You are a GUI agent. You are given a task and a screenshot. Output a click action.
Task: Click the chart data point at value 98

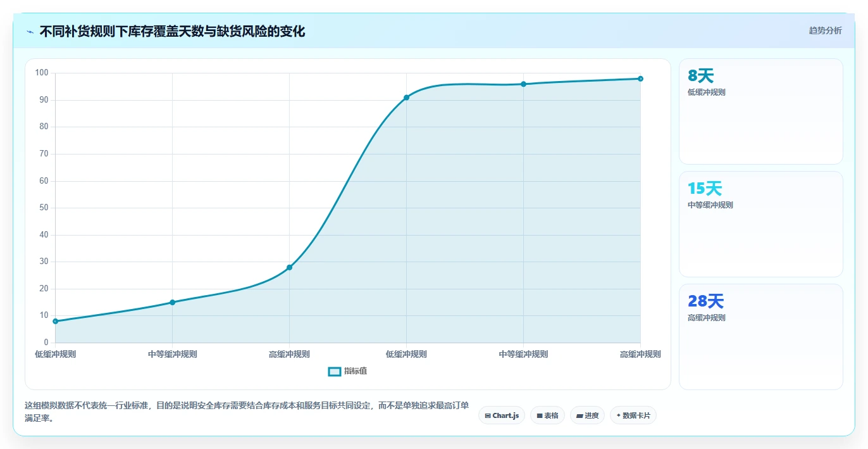(640, 79)
